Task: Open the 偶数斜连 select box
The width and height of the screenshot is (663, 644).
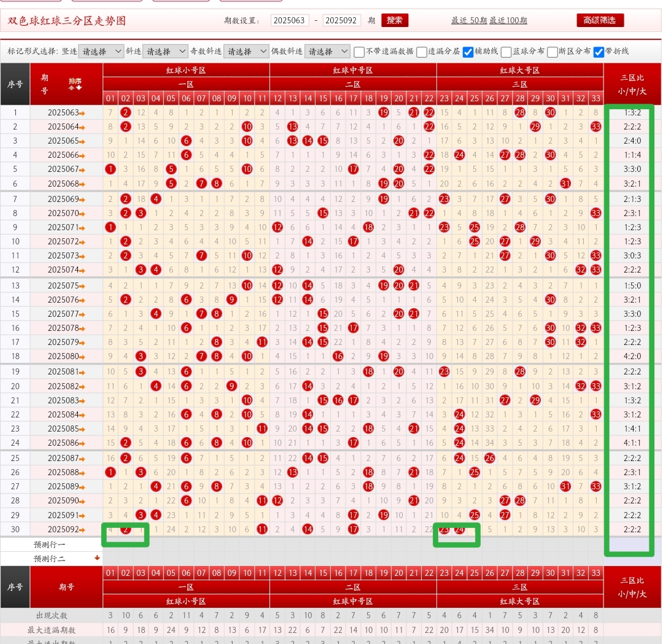Action: (327, 52)
